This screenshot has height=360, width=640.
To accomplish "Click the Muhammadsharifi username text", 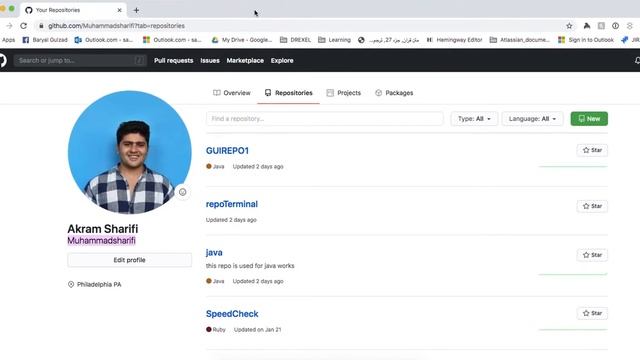I will [101, 240].
